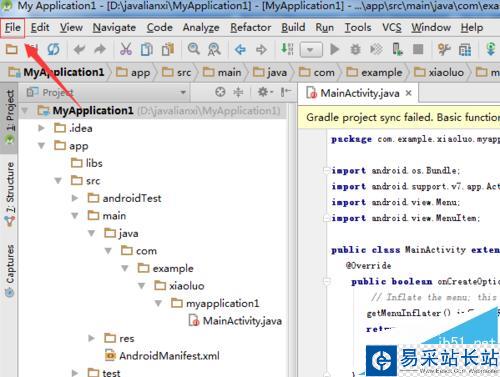Viewport: 500px width, 377px height.
Task: Click the Scroll from Source target icon
Action: 220,92
